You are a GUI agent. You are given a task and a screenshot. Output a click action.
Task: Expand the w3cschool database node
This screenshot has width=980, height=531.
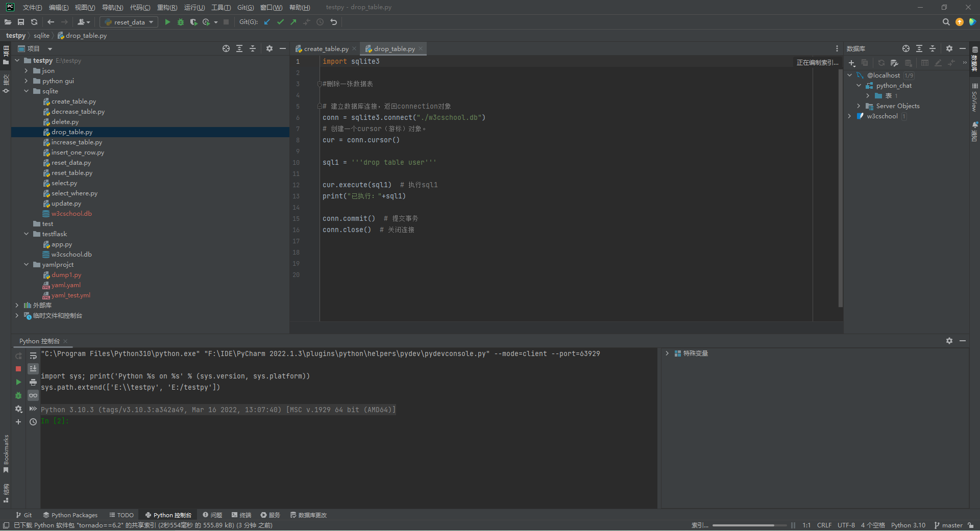pyautogui.click(x=850, y=116)
